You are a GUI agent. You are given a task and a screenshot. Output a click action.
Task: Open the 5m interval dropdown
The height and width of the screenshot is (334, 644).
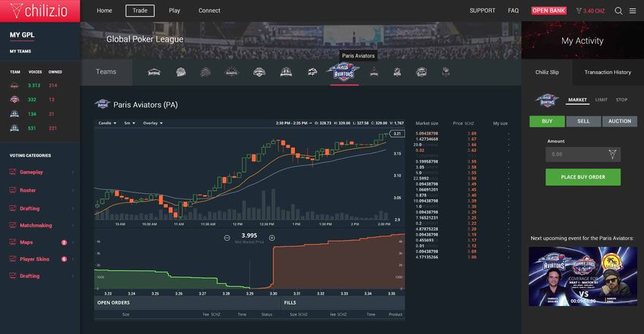(x=130, y=123)
